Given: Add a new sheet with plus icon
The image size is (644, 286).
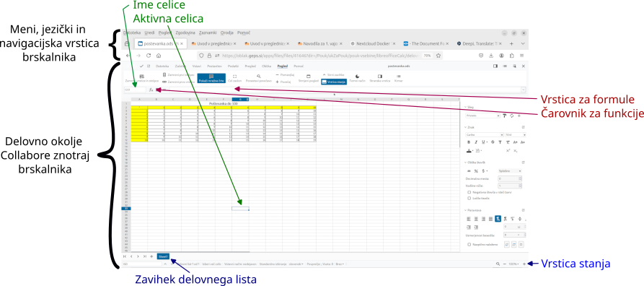Looking at the screenshot, I should coord(151,256).
